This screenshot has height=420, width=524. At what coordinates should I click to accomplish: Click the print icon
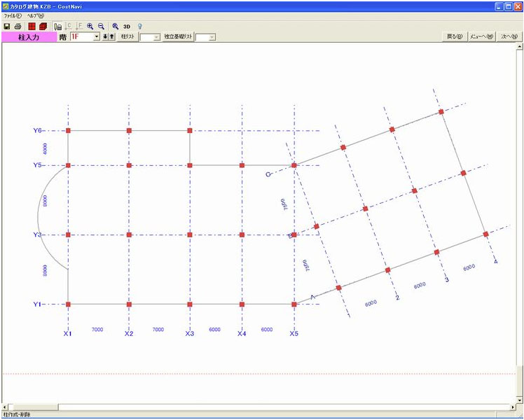click(17, 26)
